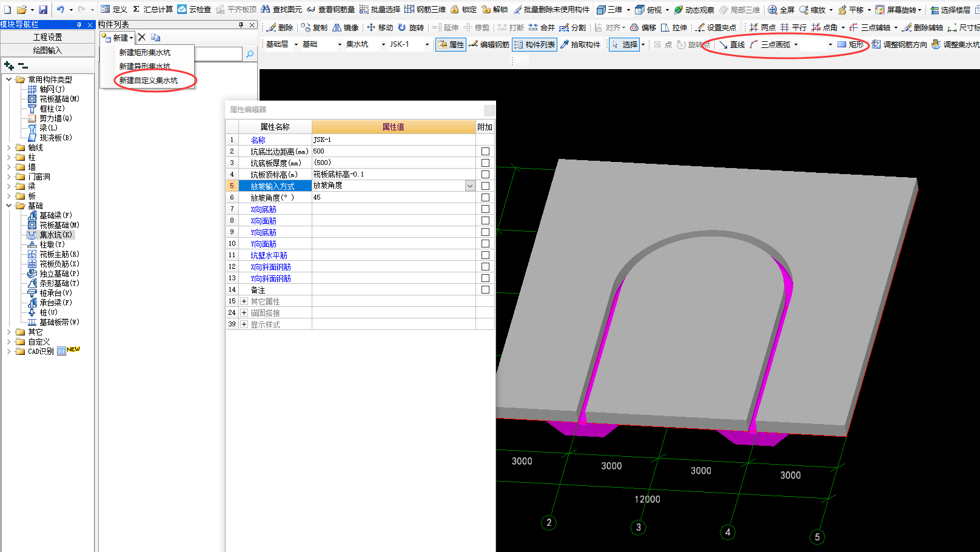Toggle 附加 checkbox for 坑壁水平筋 row
Image resolution: width=980 pixels, height=552 pixels.
(x=485, y=255)
